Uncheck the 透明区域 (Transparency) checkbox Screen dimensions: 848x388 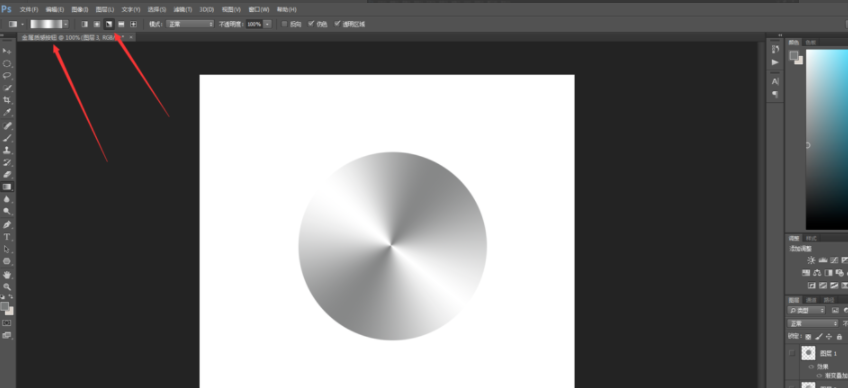[337, 24]
